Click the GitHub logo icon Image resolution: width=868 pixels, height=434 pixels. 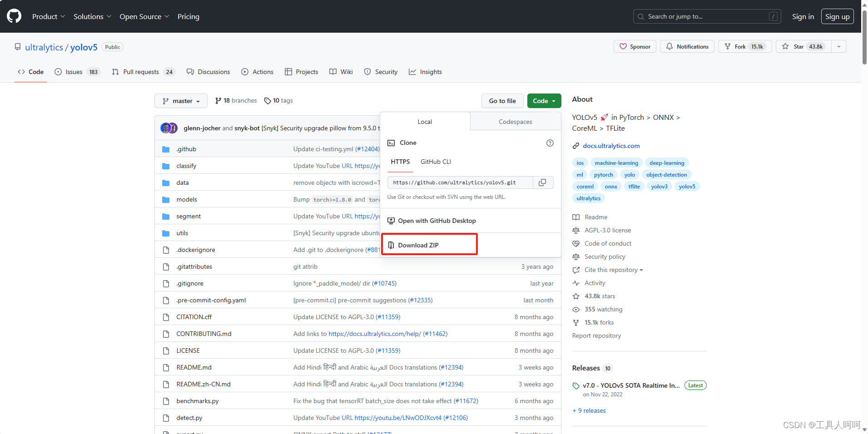point(14,16)
